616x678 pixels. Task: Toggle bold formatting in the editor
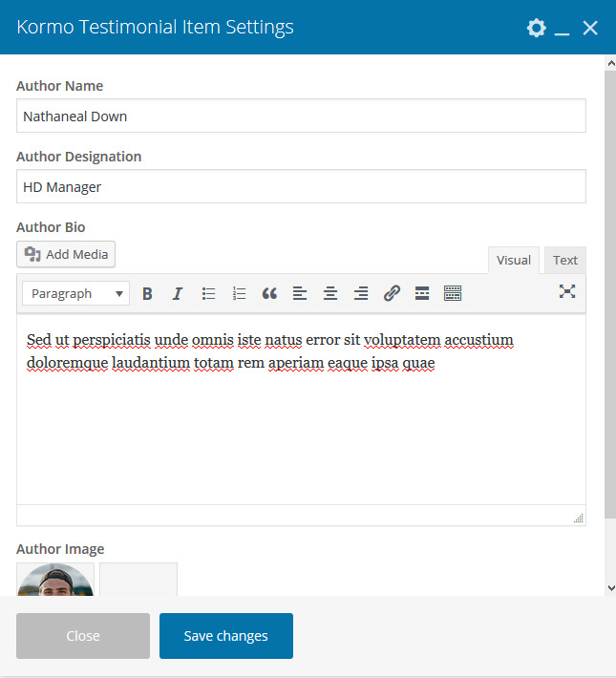tap(147, 294)
